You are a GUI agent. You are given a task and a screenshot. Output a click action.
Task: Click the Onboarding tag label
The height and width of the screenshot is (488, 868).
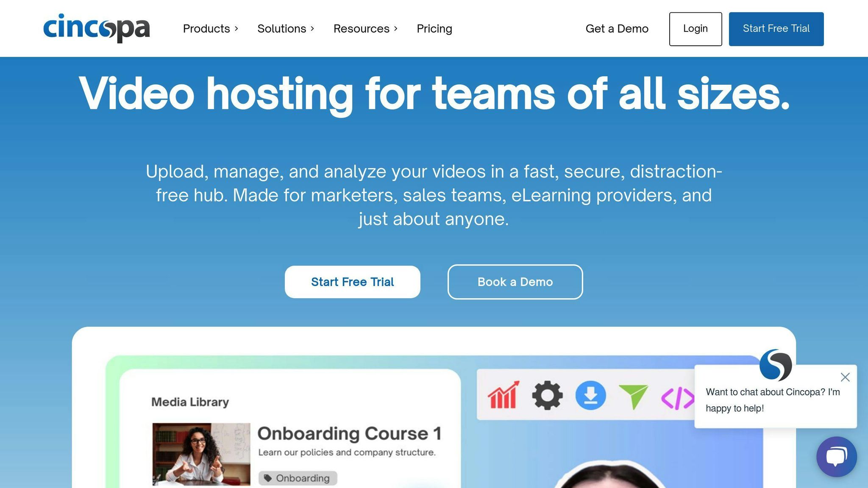tap(298, 478)
